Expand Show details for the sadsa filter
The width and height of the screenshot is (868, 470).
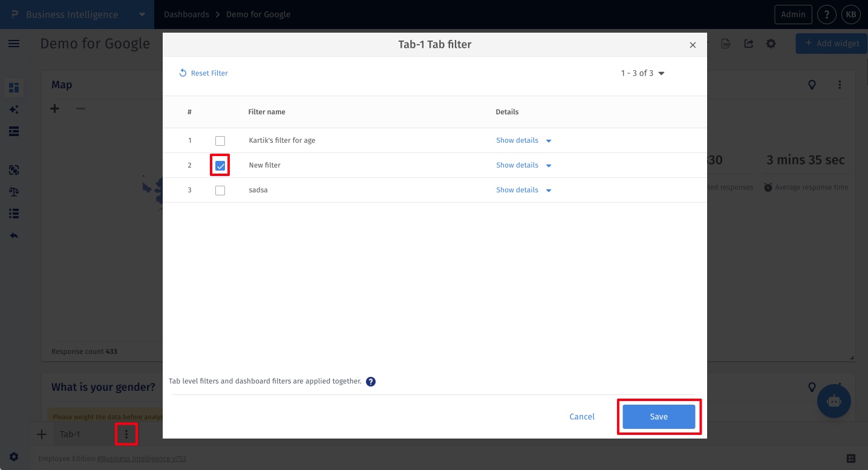(x=517, y=190)
